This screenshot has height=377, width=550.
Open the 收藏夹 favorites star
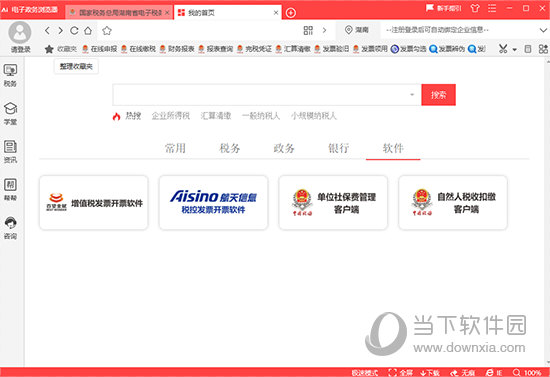click(x=60, y=49)
